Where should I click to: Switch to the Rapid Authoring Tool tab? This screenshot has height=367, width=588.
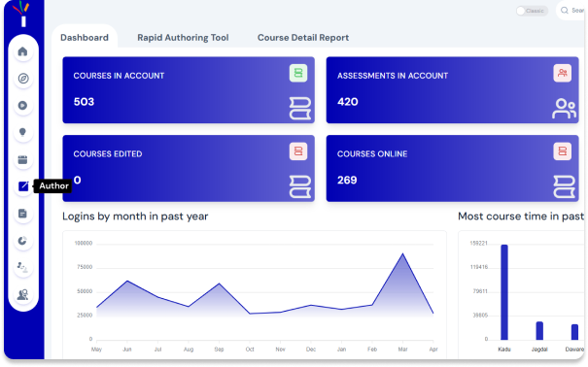tap(183, 38)
